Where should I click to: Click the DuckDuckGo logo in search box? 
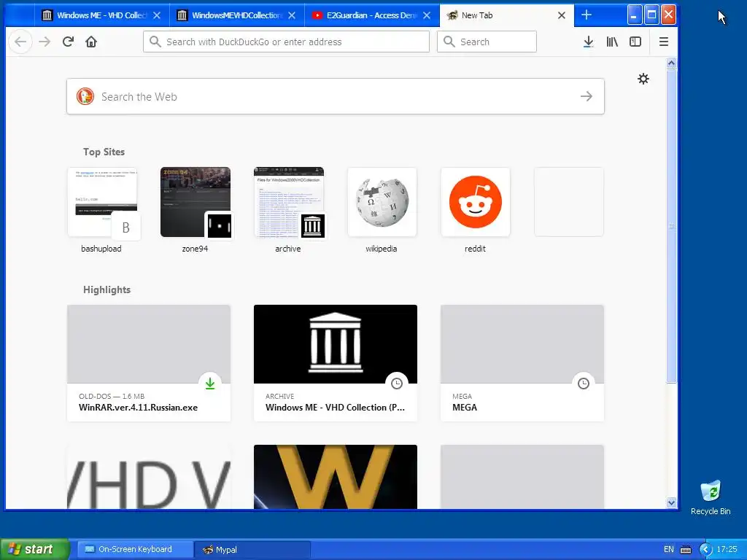[x=85, y=97]
